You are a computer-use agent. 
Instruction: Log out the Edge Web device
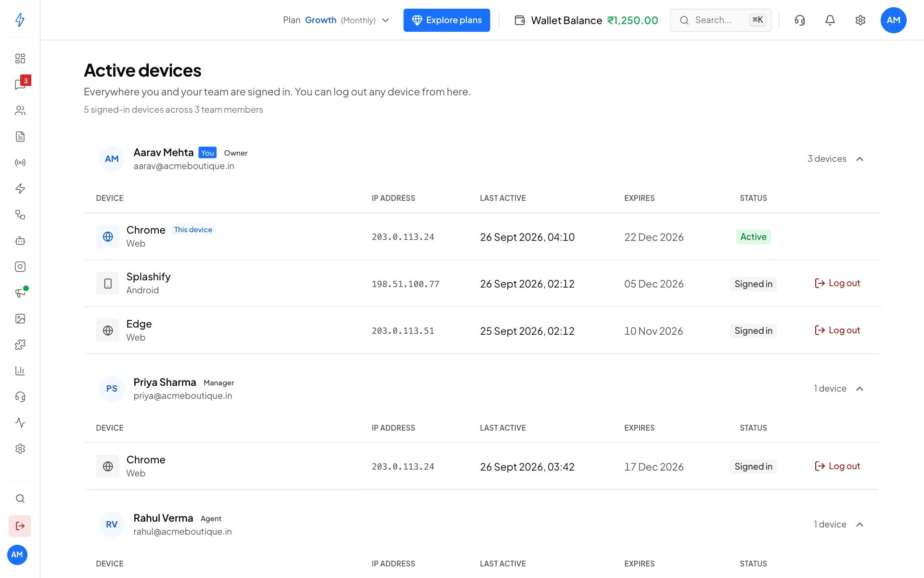tap(837, 330)
